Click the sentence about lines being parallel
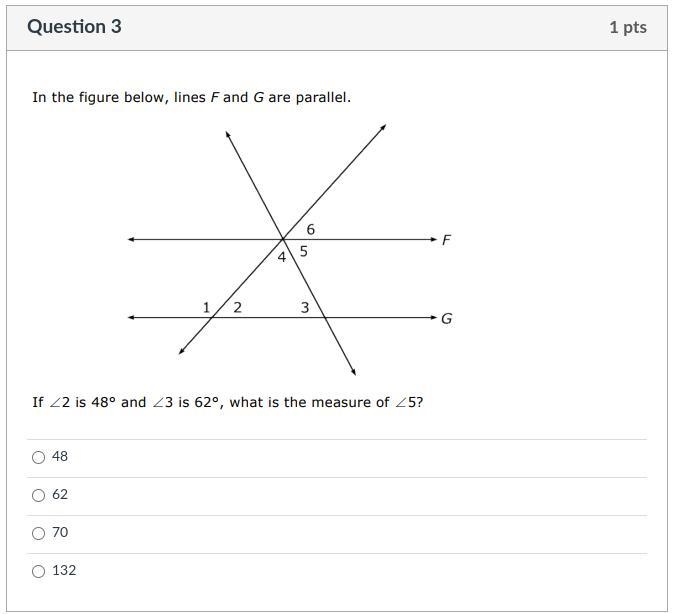This screenshot has height=614, width=673. tap(191, 97)
